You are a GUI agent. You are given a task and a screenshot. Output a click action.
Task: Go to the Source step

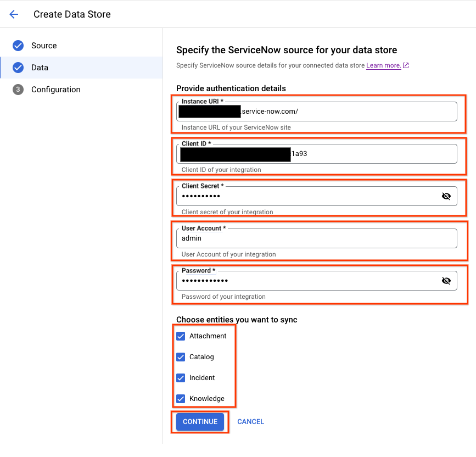click(x=44, y=46)
